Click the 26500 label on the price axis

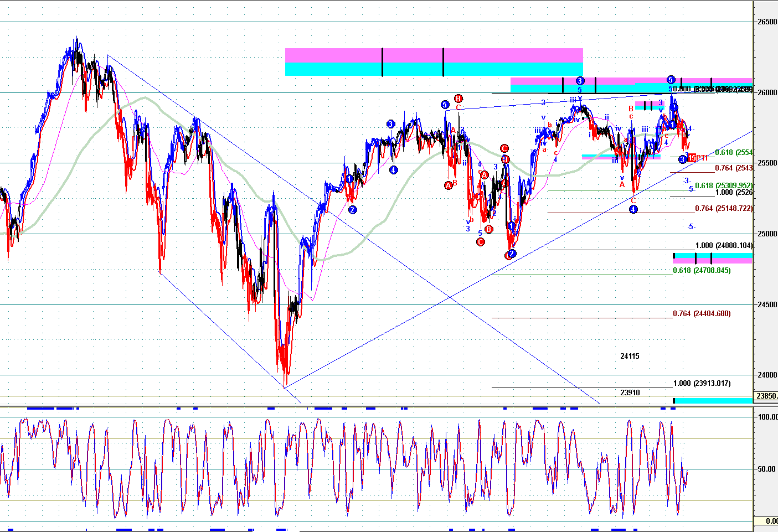[767, 22]
